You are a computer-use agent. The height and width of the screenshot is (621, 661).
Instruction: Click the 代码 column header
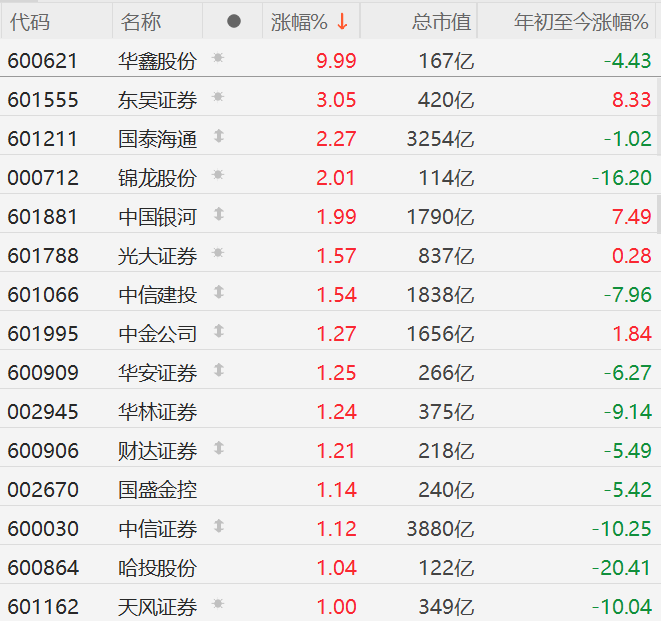click(30, 22)
